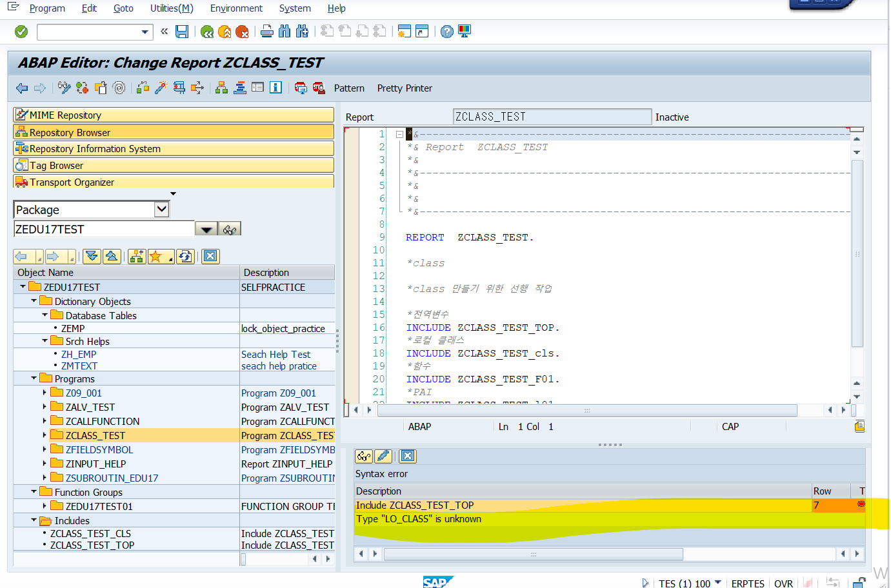Expand the Z09_001 program node

point(45,392)
